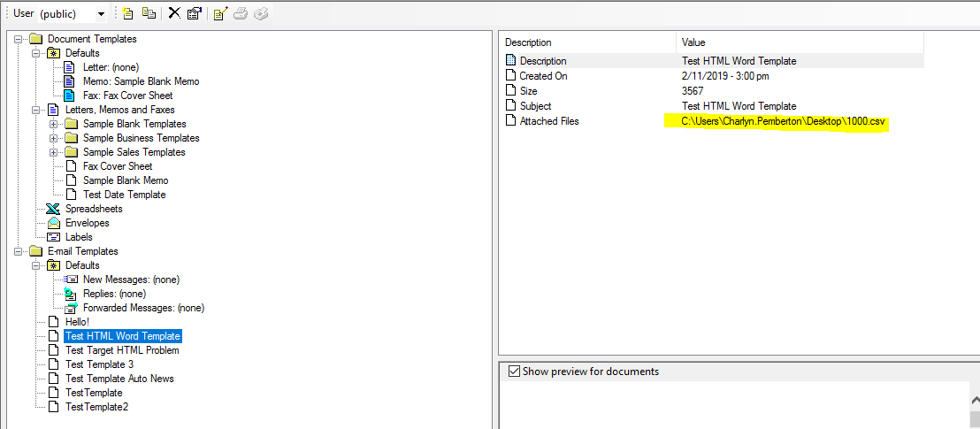The height and width of the screenshot is (429, 980).
Task: Click the Spreadsheets Excel icon
Action: pos(53,209)
